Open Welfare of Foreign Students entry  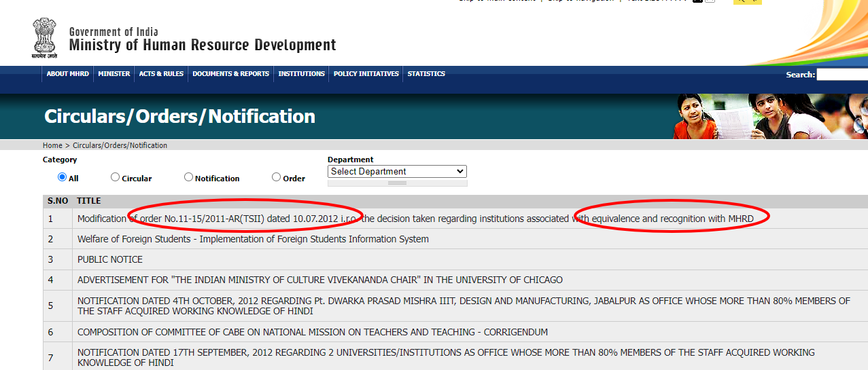pos(253,239)
